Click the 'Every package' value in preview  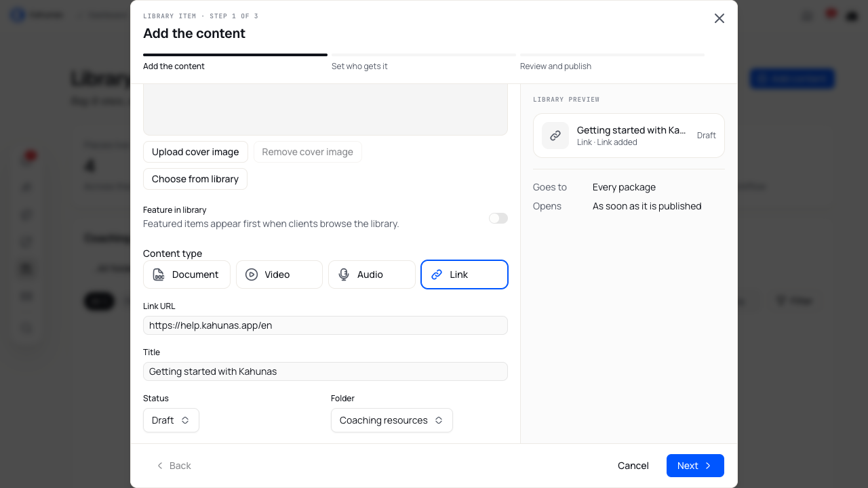[624, 187]
